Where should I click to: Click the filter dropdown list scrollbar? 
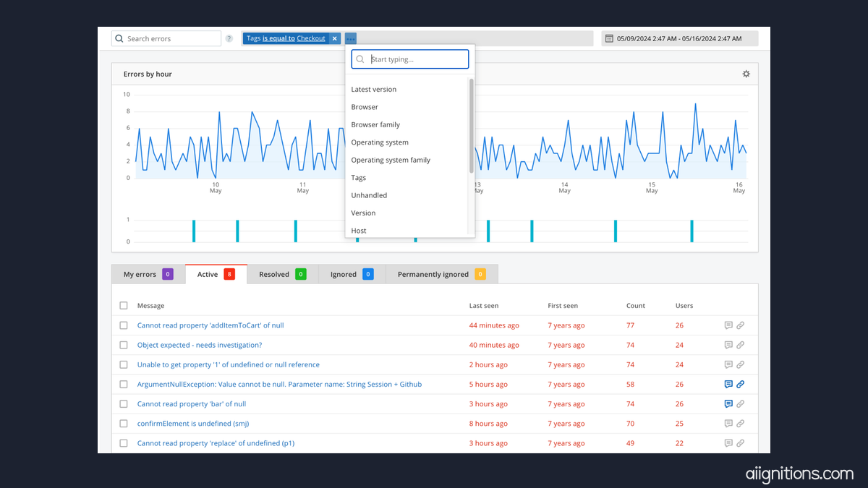tap(472, 126)
